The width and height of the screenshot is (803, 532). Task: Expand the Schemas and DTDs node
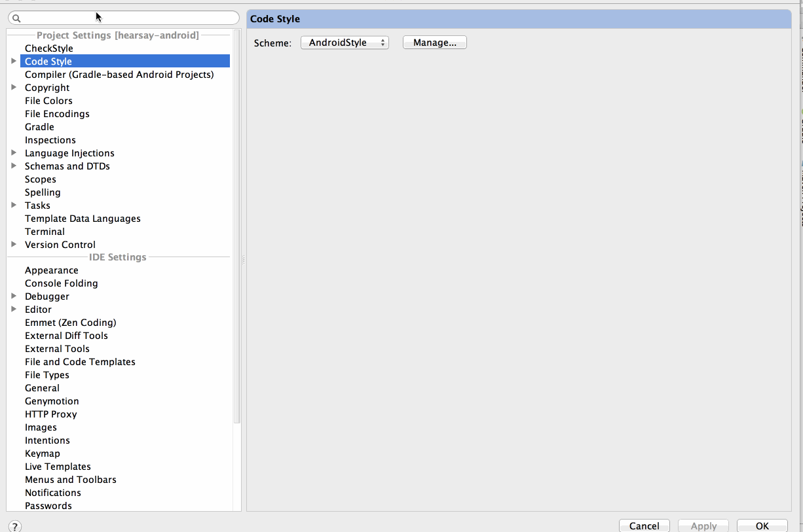[14, 166]
